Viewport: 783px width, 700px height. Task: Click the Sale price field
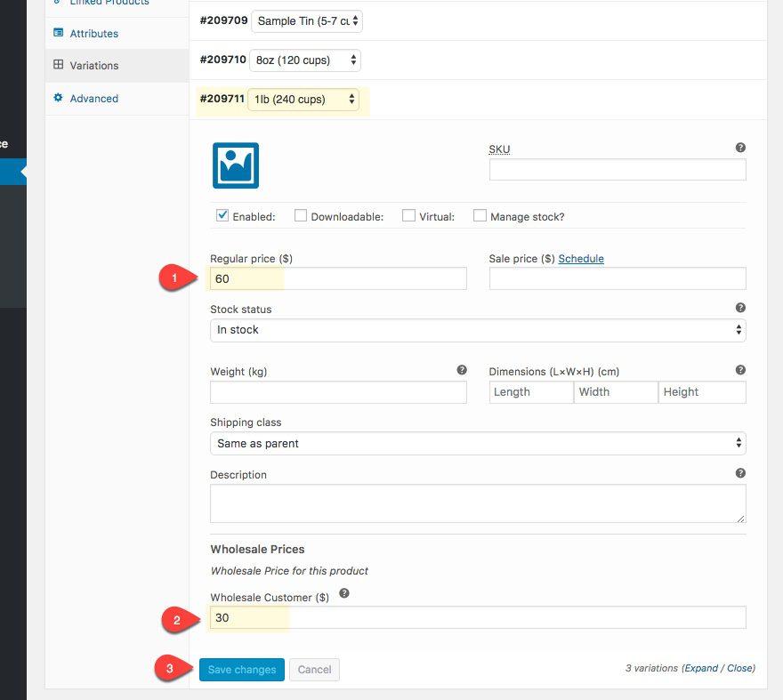click(618, 278)
